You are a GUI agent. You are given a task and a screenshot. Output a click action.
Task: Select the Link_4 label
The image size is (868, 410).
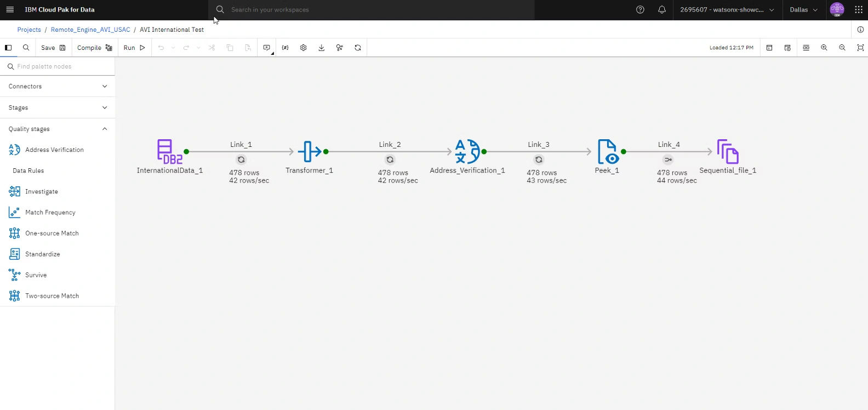pos(669,145)
